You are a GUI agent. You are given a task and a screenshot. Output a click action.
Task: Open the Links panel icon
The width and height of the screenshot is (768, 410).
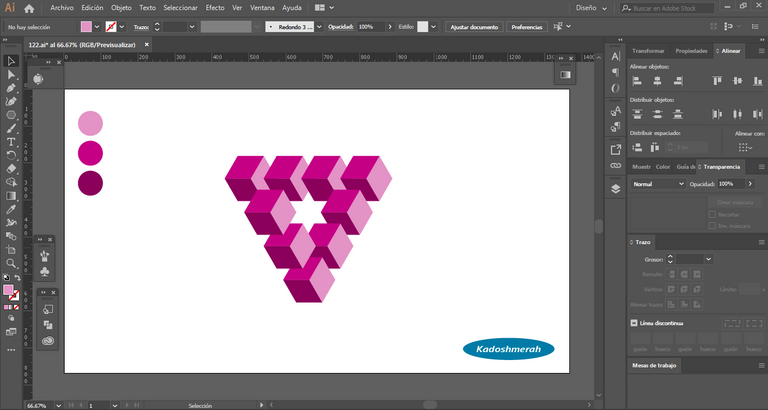pos(615,164)
